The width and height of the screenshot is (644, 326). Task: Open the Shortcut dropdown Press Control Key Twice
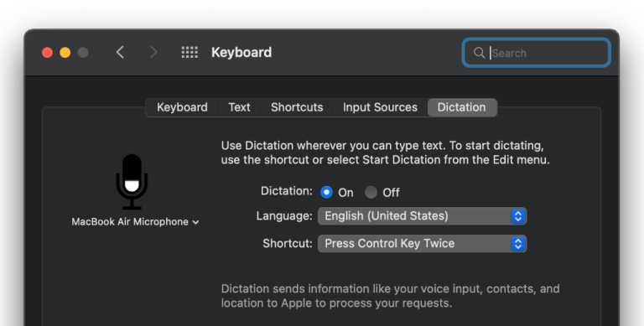click(423, 244)
